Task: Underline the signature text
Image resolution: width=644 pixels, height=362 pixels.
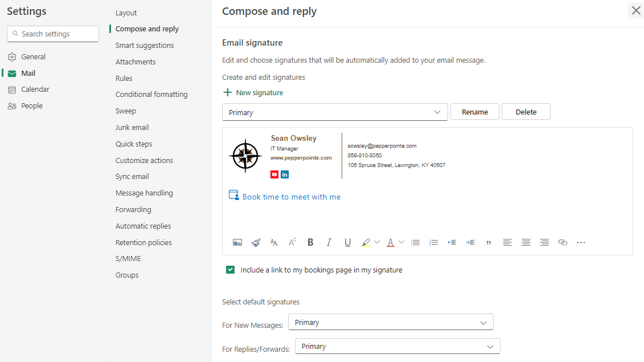Action: tap(347, 242)
